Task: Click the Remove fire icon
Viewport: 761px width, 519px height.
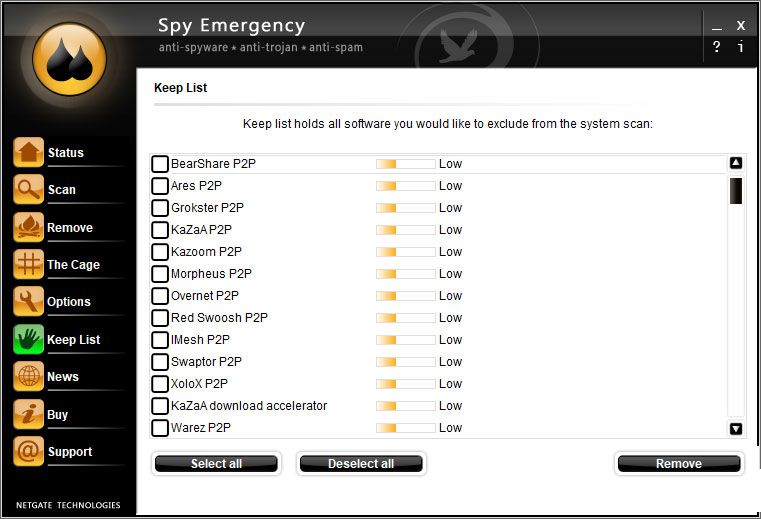Action: (28, 227)
